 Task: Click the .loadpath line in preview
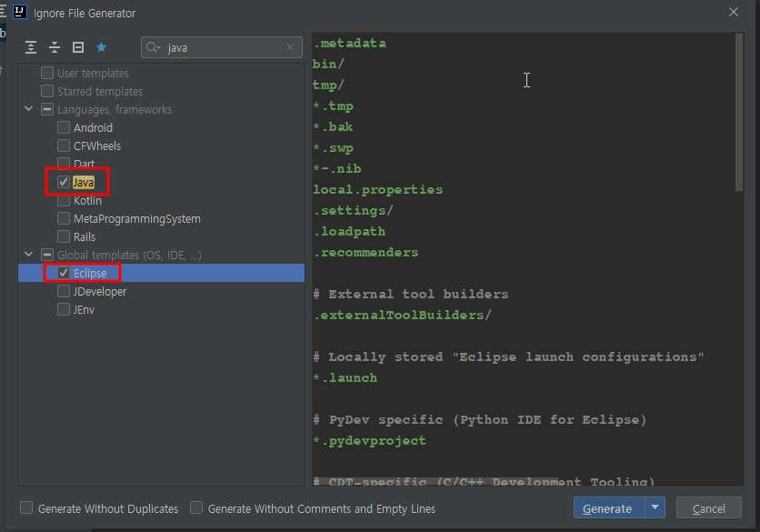[x=349, y=231]
